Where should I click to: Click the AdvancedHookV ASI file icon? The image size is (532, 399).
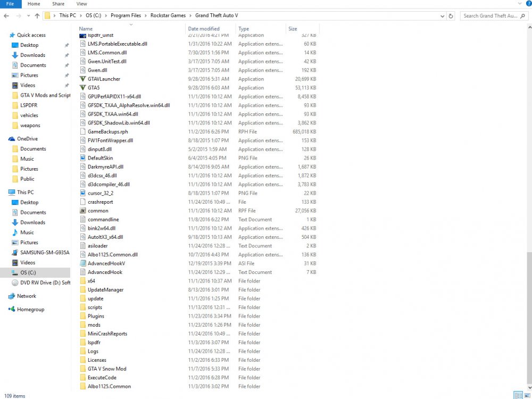82,263
